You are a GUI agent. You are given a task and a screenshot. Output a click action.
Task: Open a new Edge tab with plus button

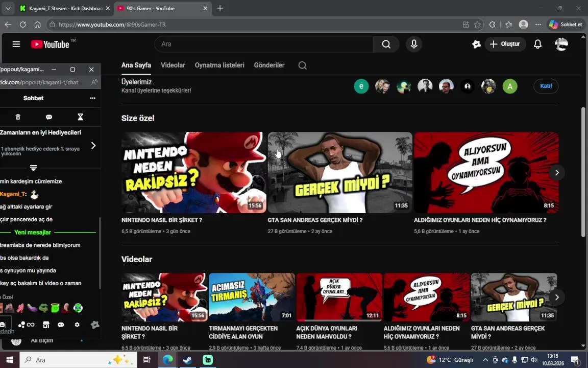[x=220, y=8]
